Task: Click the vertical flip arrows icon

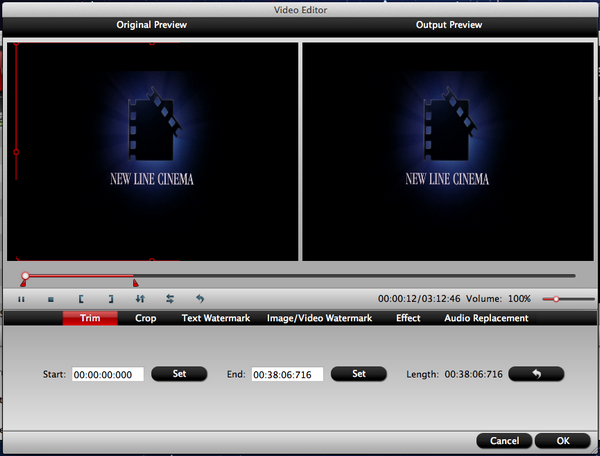Action: [140, 299]
